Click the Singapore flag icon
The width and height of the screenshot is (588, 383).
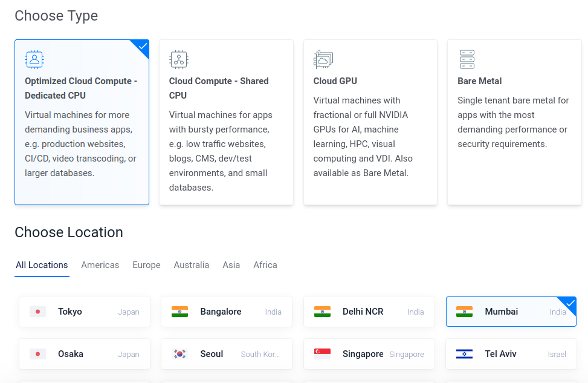point(322,354)
